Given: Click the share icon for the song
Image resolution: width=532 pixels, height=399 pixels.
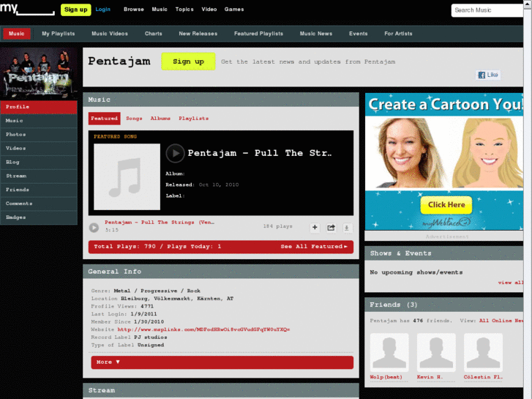Looking at the screenshot, I should pyautogui.click(x=331, y=228).
